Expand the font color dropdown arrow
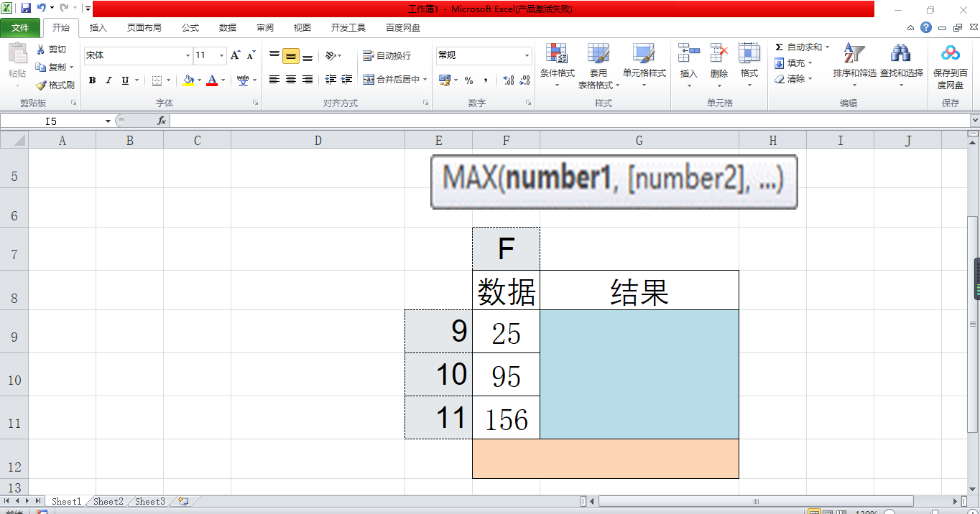Viewport: 980px width, 514px height. point(223,80)
